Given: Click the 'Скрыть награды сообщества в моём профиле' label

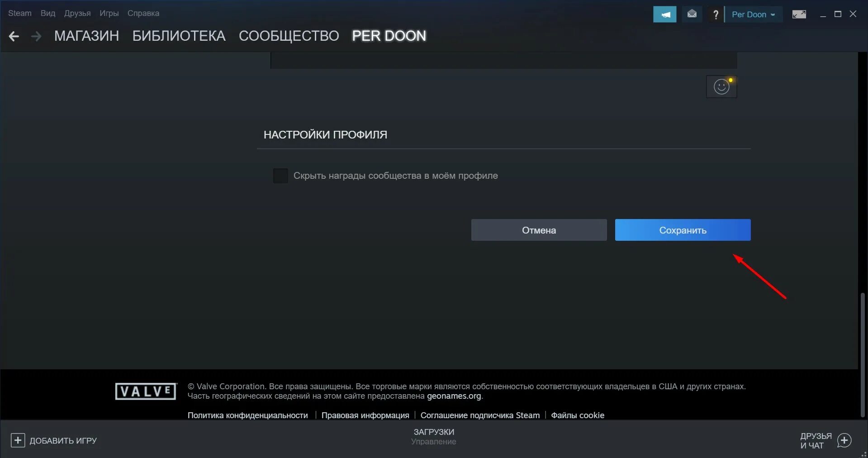Looking at the screenshot, I should click(395, 176).
